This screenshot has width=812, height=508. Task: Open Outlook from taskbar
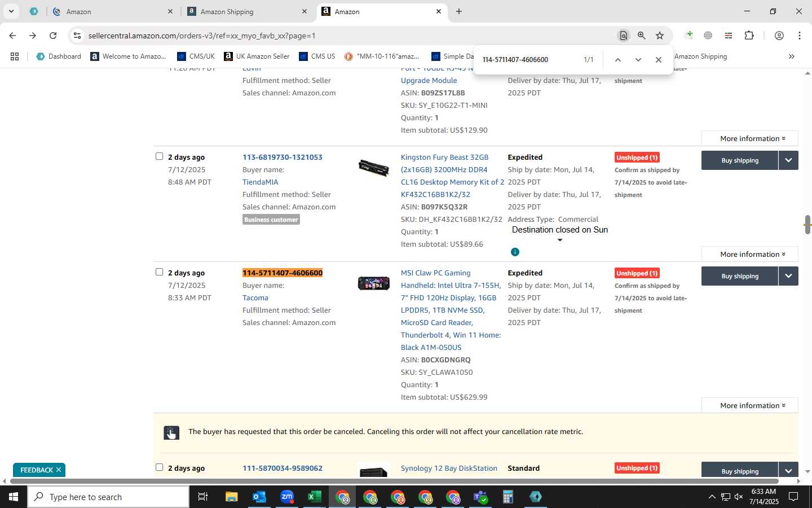(259, 497)
